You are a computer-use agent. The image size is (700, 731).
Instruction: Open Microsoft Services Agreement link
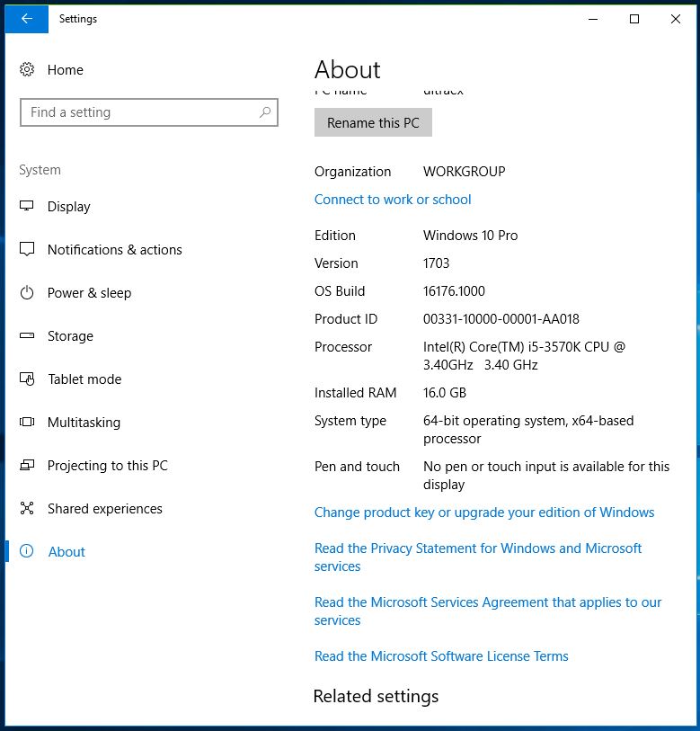(488, 611)
